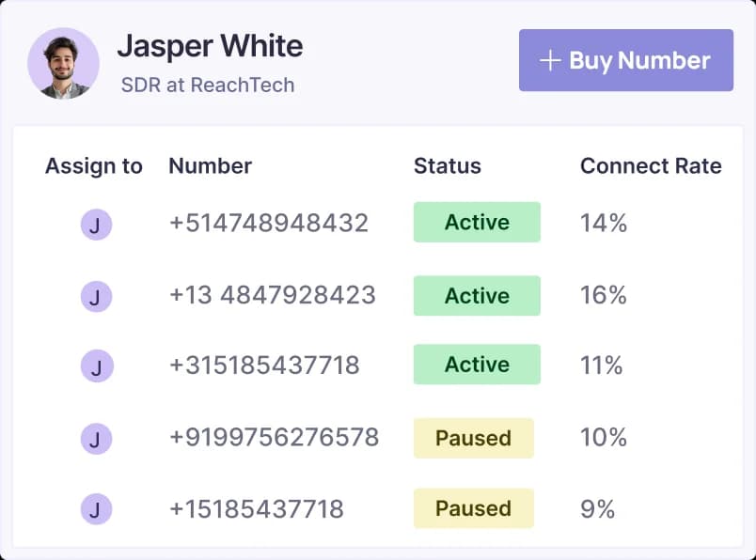
Task: Click the J avatar for +315185437718
Action: click(96, 366)
